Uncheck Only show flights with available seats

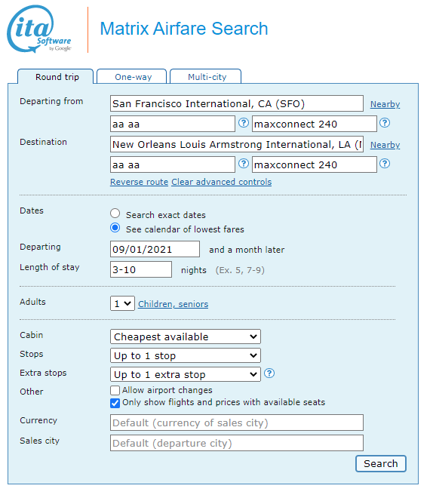115,403
